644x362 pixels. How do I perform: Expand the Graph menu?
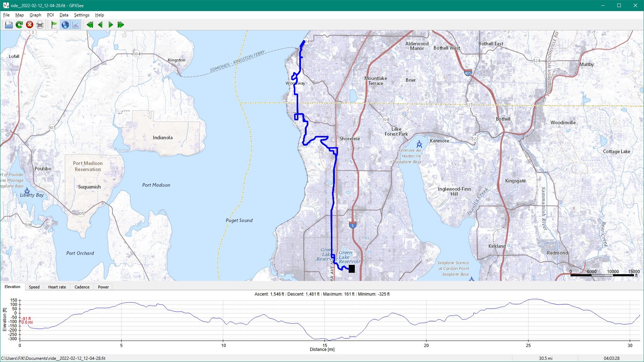tap(35, 15)
